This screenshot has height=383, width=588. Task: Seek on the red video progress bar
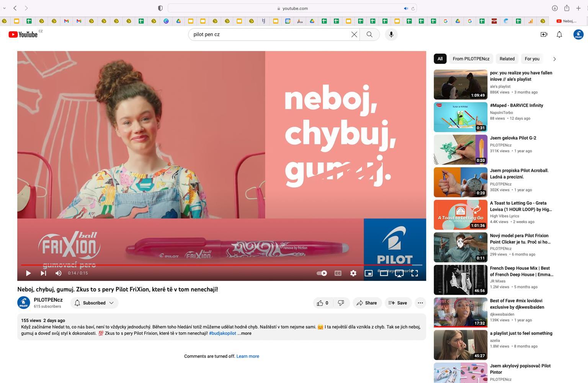click(x=222, y=265)
